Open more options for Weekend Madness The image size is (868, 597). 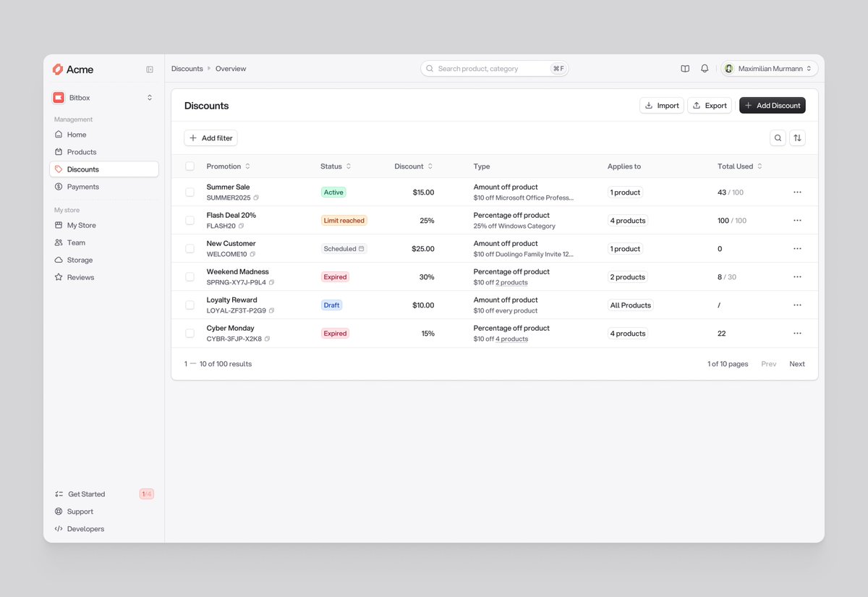coord(797,277)
